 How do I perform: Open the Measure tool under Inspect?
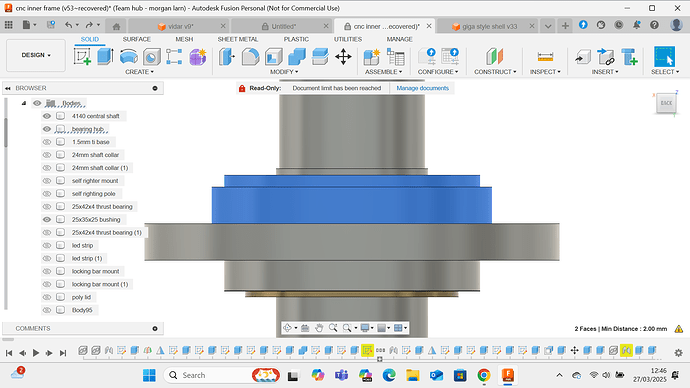pos(545,57)
